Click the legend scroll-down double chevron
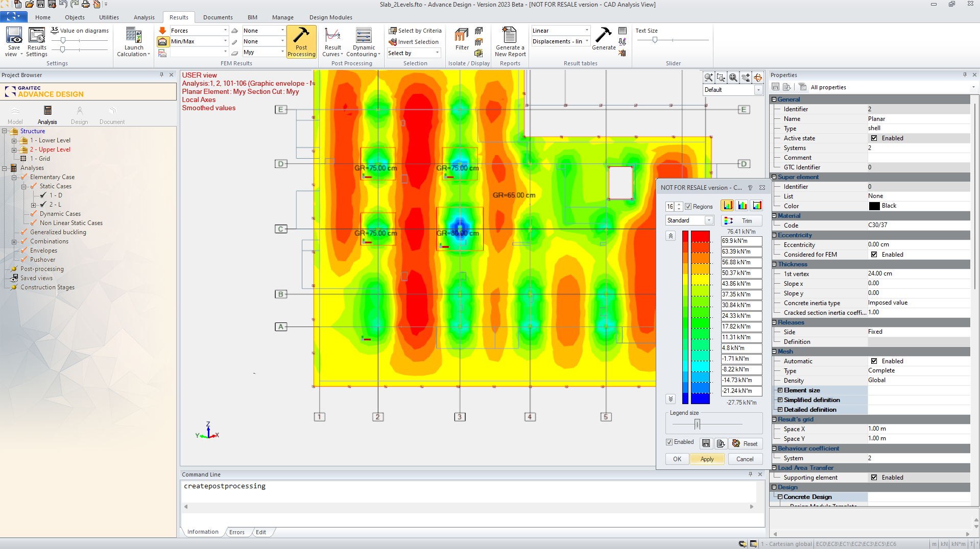Viewport: 980px width, 549px height. coord(671,399)
